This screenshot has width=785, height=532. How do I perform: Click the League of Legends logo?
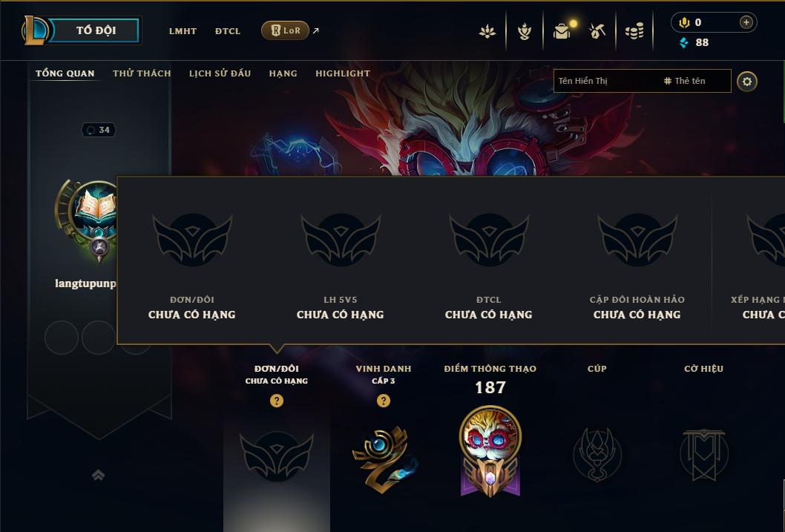[x=34, y=30]
